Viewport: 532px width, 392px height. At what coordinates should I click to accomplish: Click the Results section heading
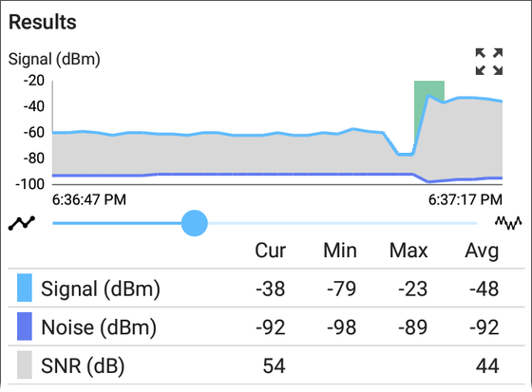pos(43,22)
